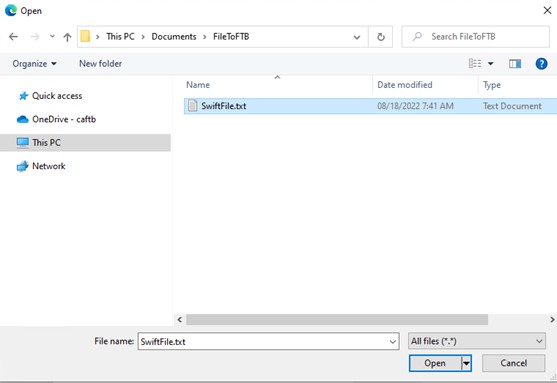Refresh the FileToFTB folder view

pos(381,37)
